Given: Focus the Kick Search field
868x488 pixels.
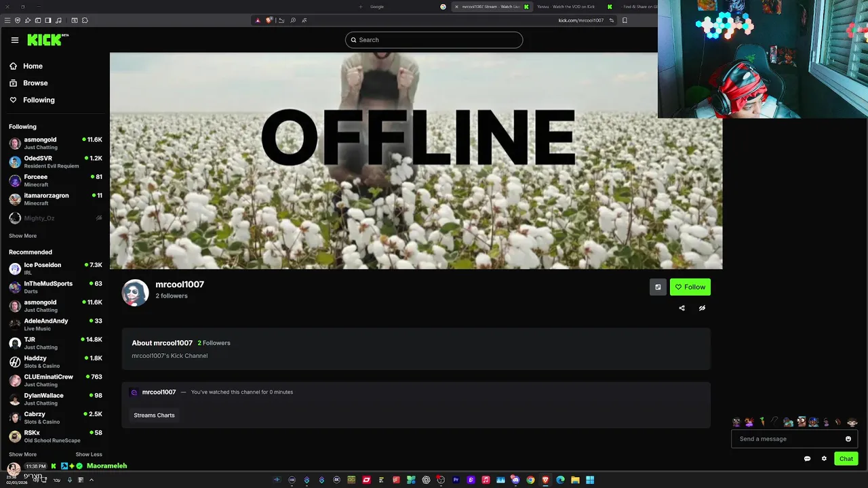Looking at the screenshot, I should pos(434,40).
